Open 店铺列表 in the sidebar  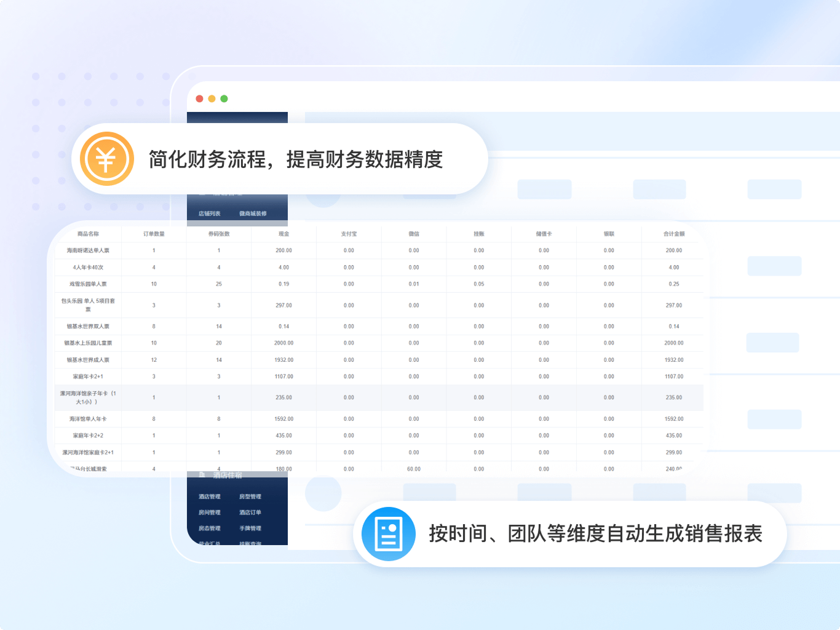click(209, 213)
